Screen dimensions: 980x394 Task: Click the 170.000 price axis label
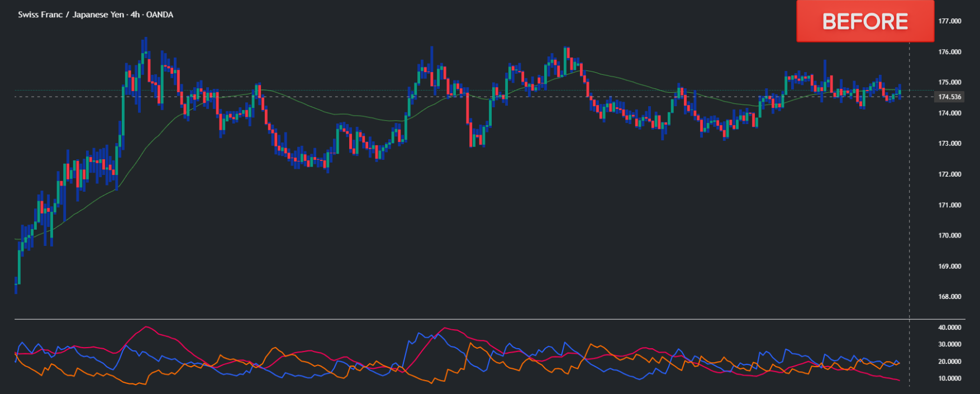[x=949, y=235]
